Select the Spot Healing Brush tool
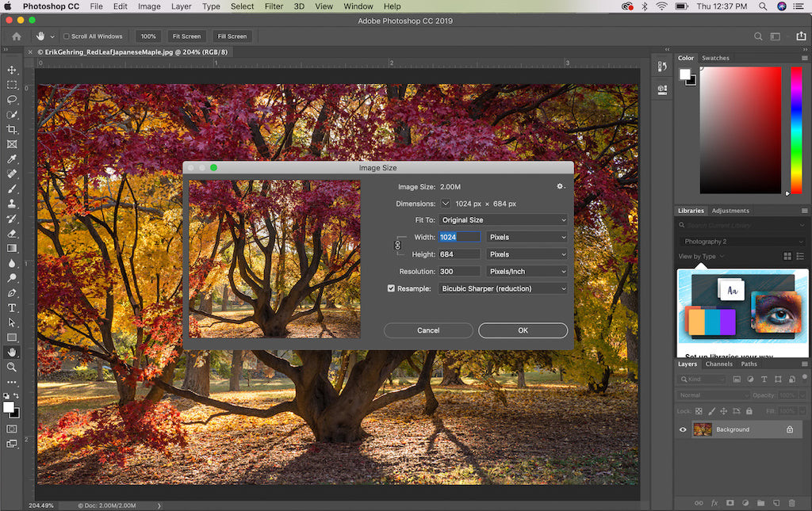812x511 pixels. (12, 174)
